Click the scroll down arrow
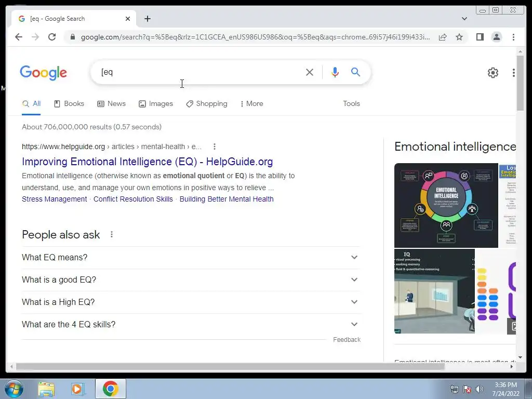Viewport: 532px width, 399px height. (x=520, y=357)
